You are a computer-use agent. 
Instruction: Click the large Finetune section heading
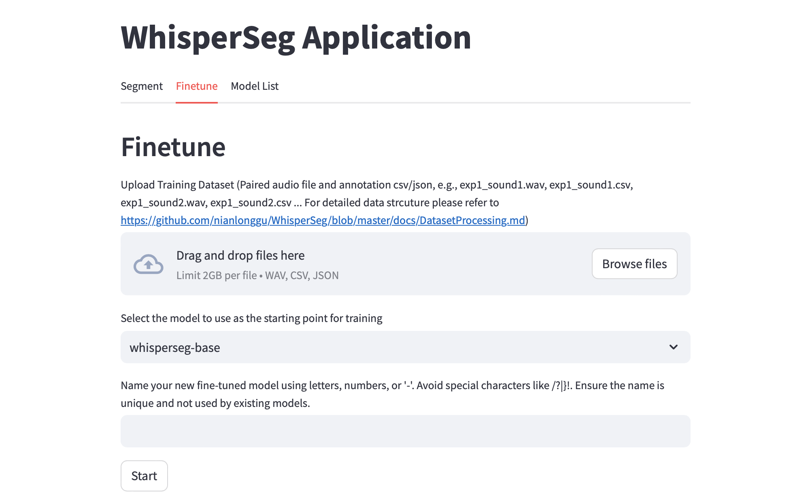coord(173,147)
